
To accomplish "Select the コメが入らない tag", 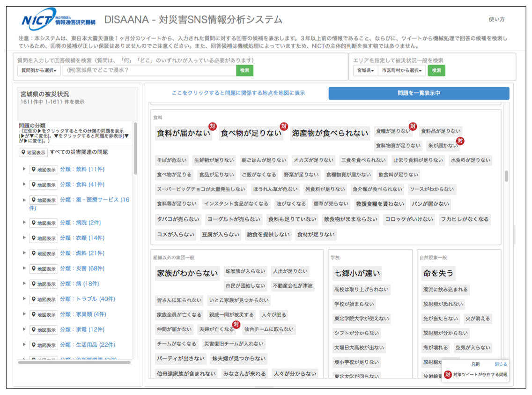I will click(x=176, y=234).
